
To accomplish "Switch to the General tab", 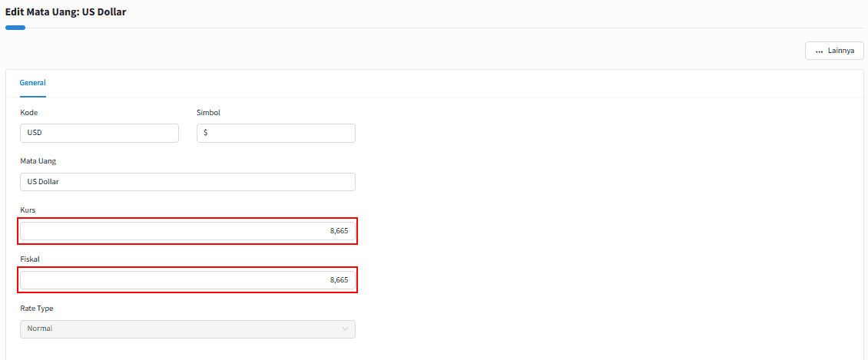I will pyautogui.click(x=33, y=83).
